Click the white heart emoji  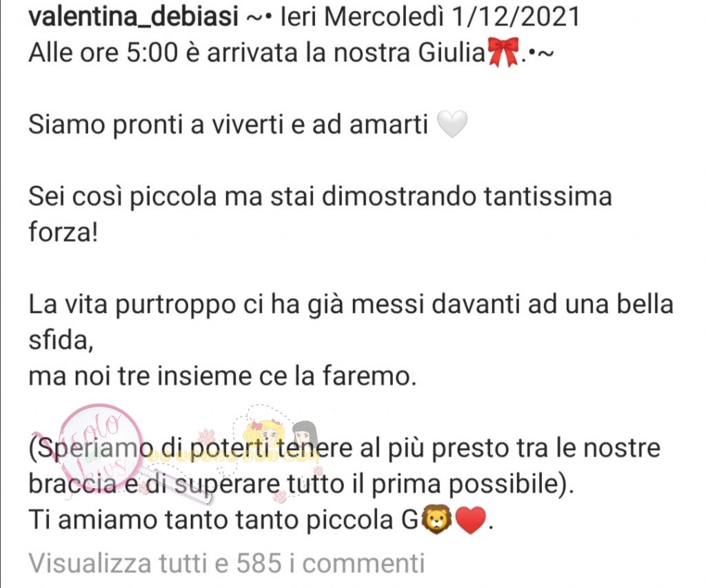pos(452,124)
